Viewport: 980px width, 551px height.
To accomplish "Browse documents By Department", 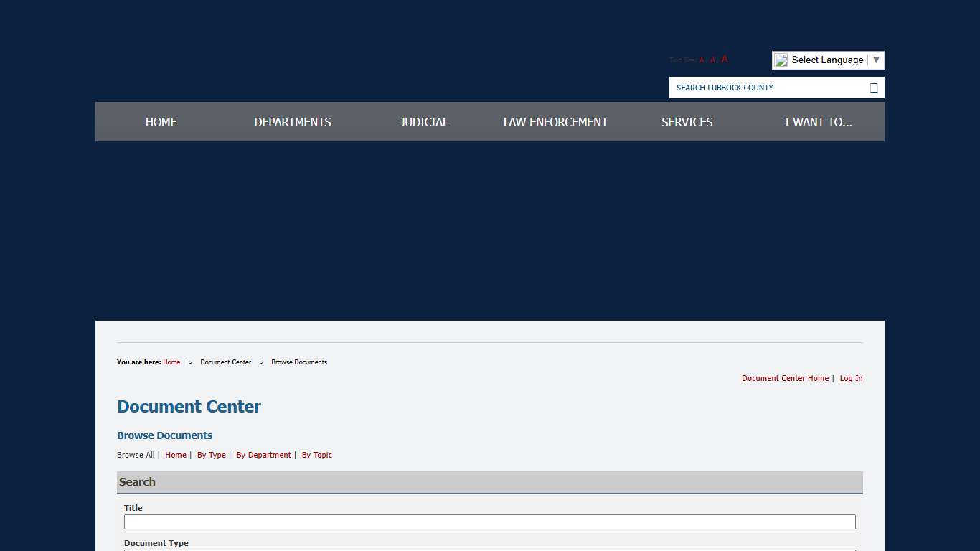I will 263,455.
